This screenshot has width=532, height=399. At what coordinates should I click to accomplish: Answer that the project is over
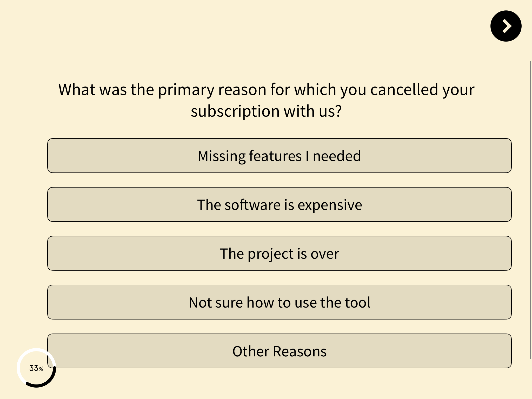(279, 253)
